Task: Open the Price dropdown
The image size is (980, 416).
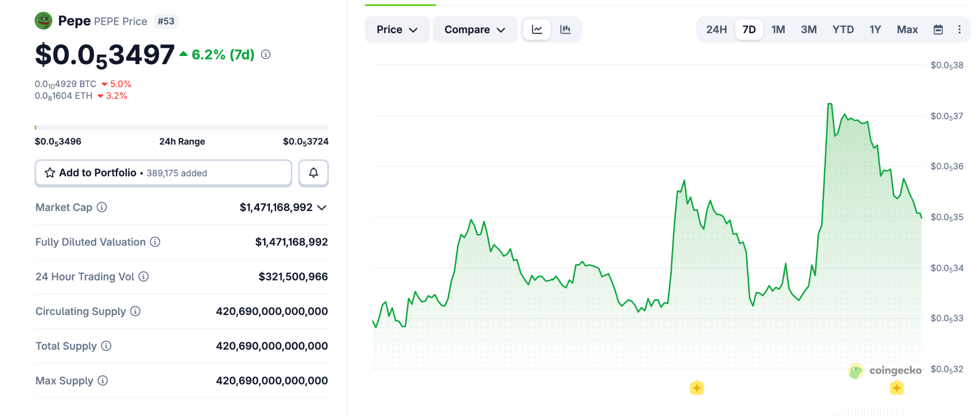Action: [397, 30]
